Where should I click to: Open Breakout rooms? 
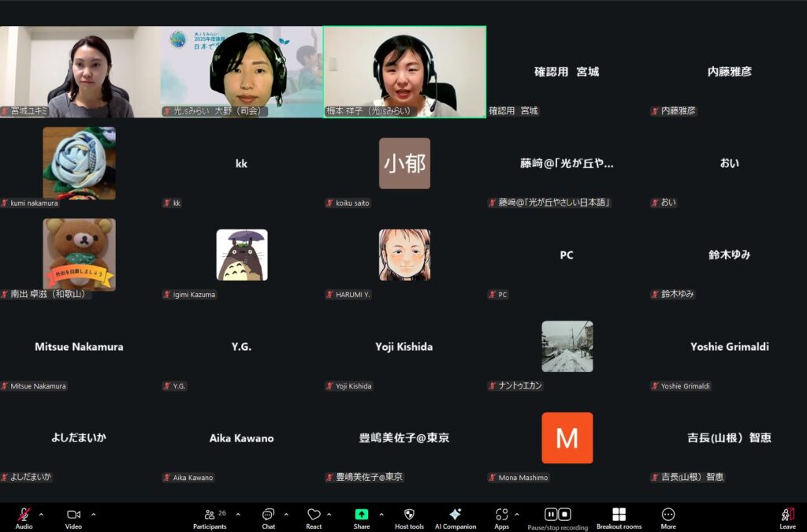(x=619, y=515)
